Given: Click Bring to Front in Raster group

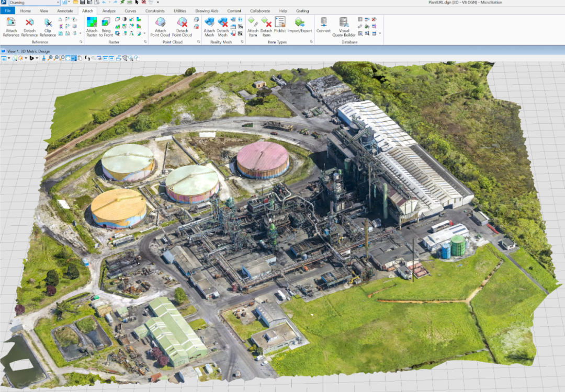Looking at the screenshot, I should (x=106, y=23).
